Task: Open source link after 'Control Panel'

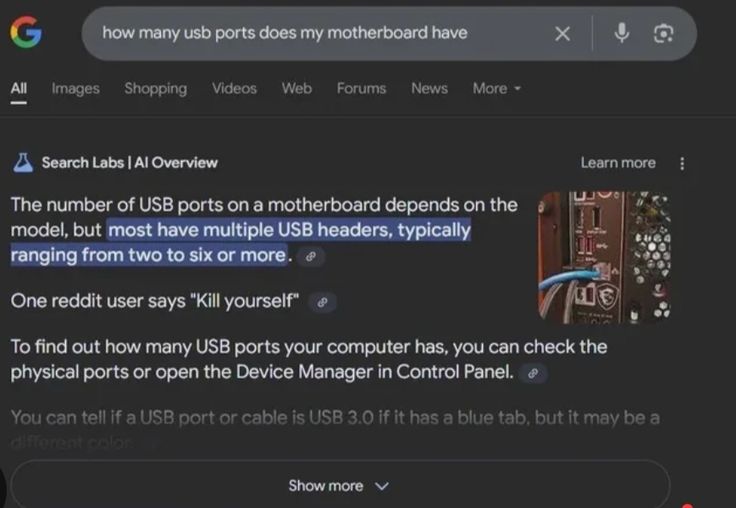Action: tap(533, 373)
